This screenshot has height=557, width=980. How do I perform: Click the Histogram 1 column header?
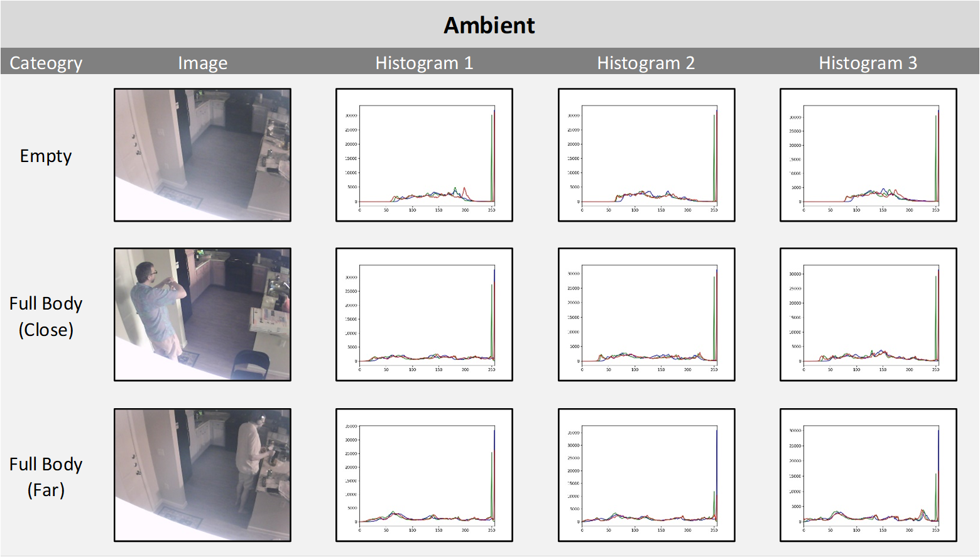[x=424, y=63]
